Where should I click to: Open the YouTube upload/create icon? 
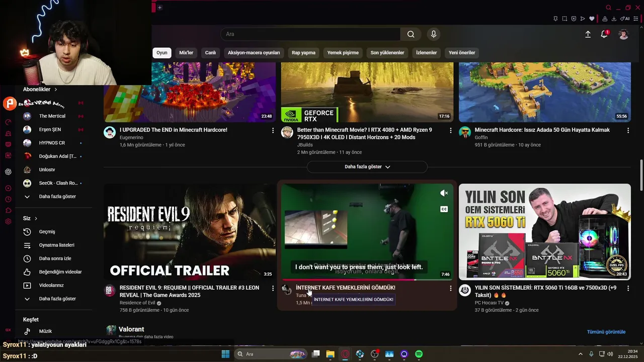588,34
